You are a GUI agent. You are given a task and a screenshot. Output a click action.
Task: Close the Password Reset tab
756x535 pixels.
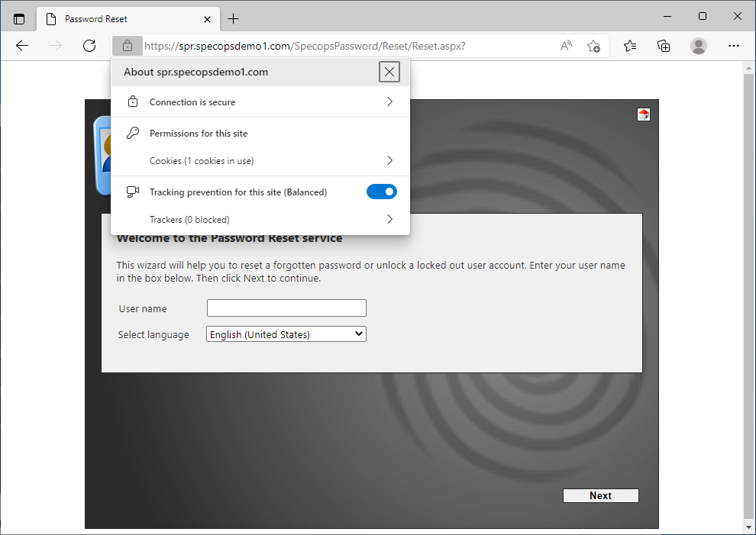207,19
